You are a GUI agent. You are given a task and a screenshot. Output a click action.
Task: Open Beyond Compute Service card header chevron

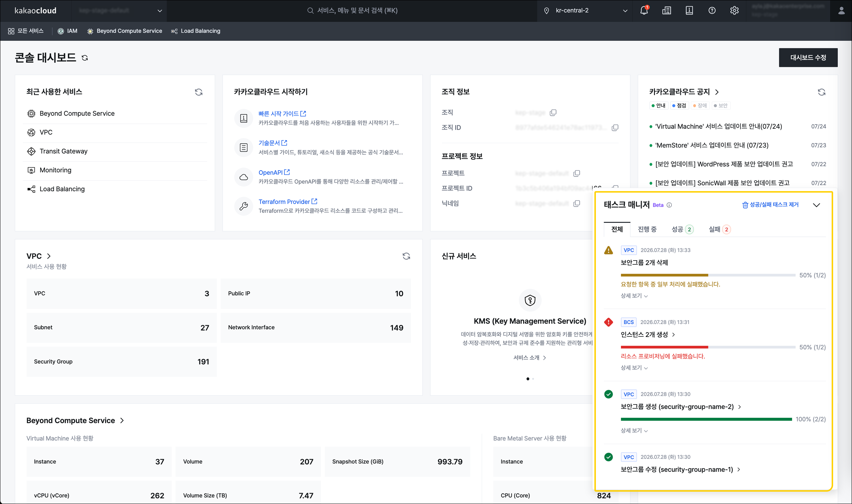[122, 420]
